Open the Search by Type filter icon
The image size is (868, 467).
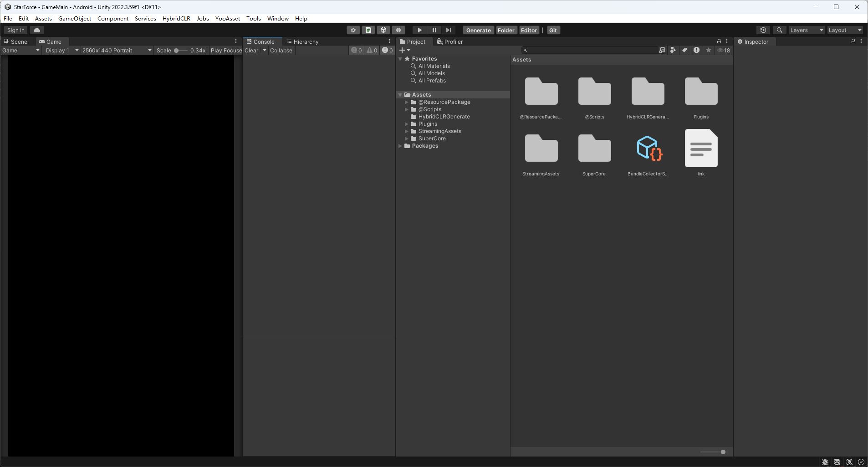tap(673, 50)
